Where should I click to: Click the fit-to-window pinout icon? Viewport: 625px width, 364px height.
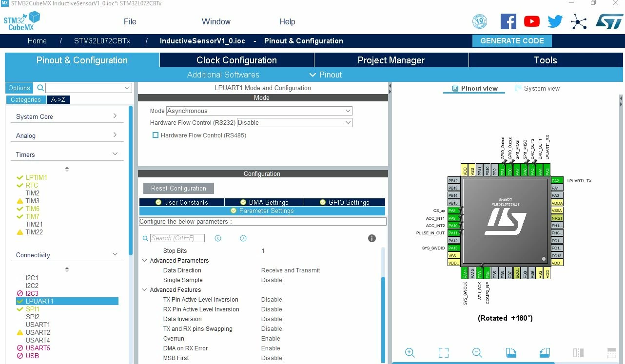[x=443, y=353]
